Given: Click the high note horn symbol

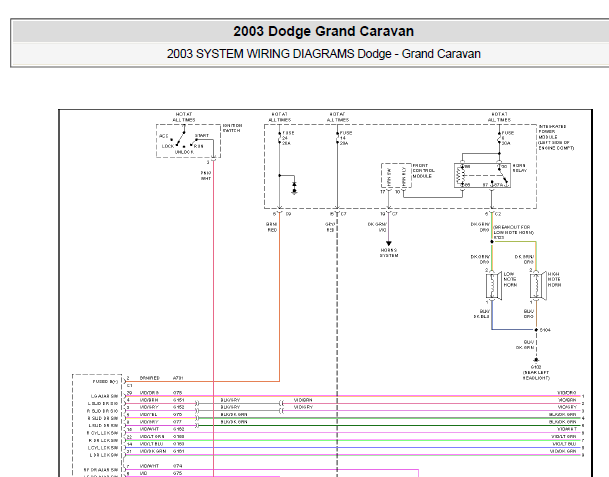Looking at the screenshot, I should [x=537, y=286].
